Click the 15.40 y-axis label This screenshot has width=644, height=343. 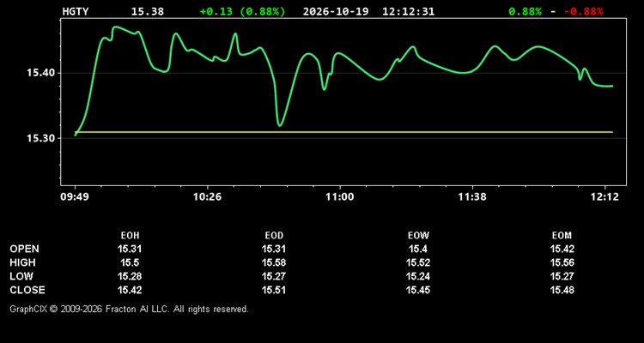pyautogui.click(x=40, y=74)
